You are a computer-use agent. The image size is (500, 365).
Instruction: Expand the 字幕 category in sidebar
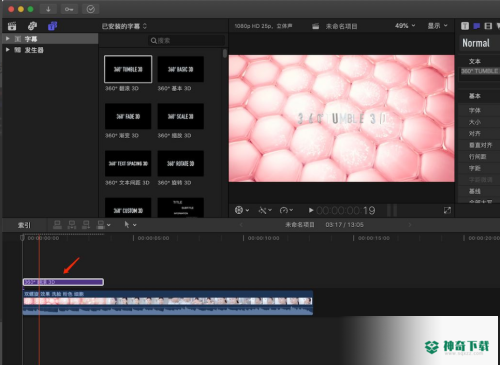(x=7, y=39)
